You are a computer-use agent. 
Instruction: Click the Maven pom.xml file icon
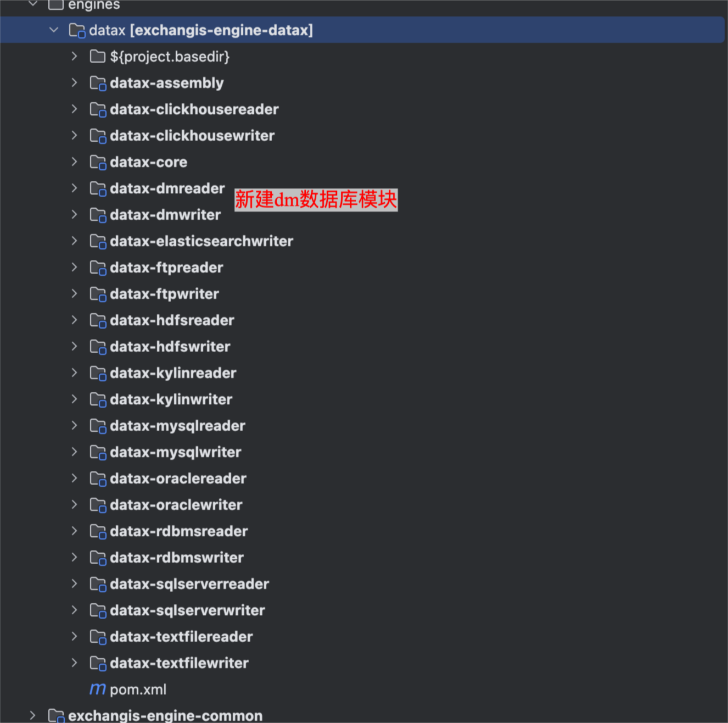point(98,689)
